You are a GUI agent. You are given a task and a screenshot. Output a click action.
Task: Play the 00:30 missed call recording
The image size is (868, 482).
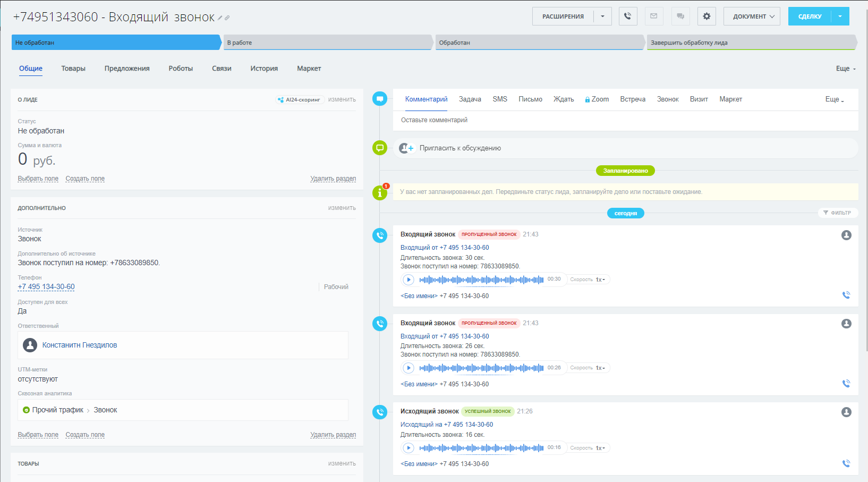408,280
